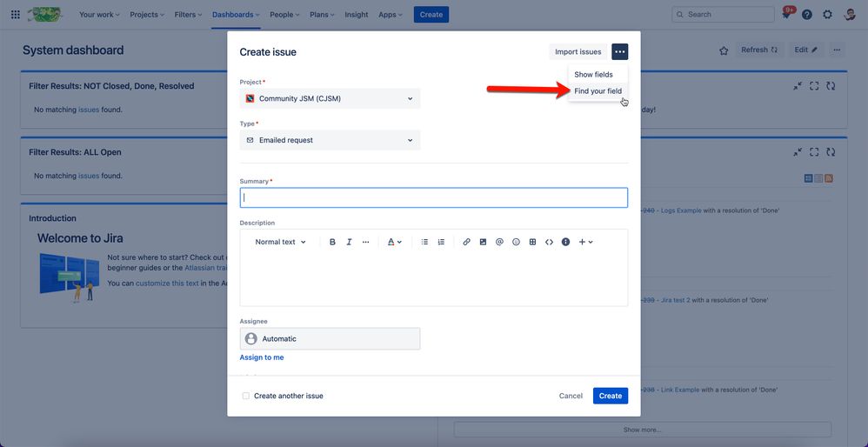Open the Assignee Automatic field
This screenshot has height=447, width=868.
[330, 338]
